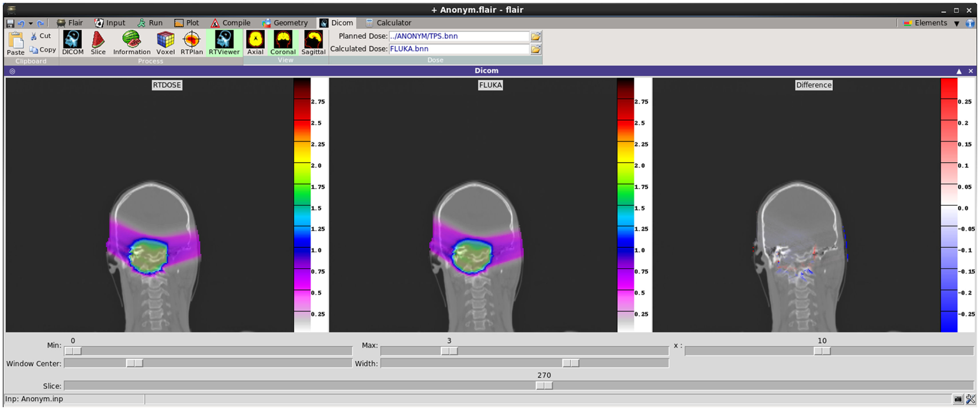The image size is (980, 410).
Task: Click the Copy button
Action: [43, 50]
